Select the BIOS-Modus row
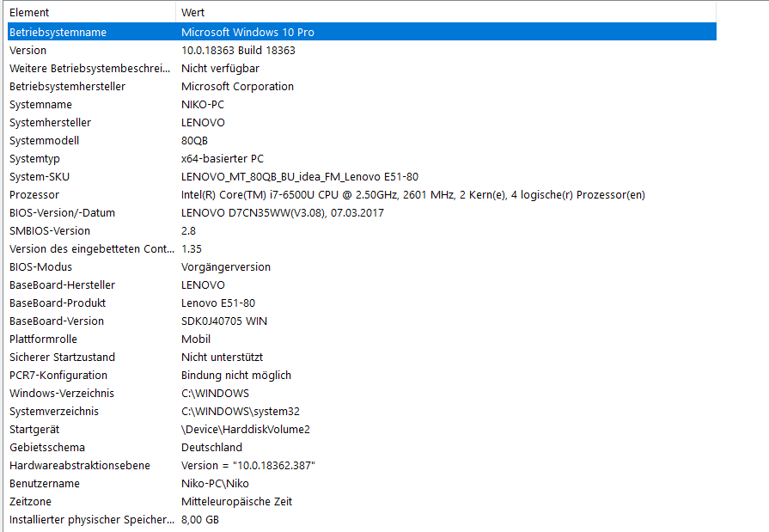769x532 pixels. coord(362,267)
